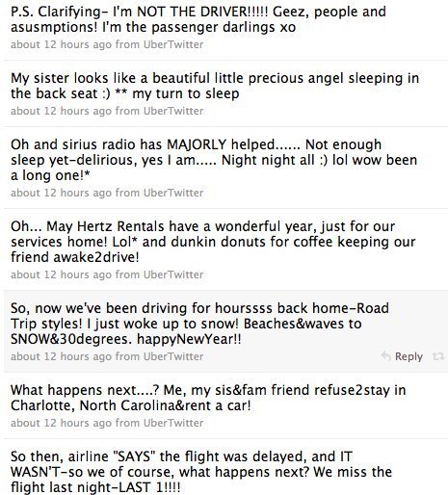The image size is (448, 495).
Task: Click the tweet text mentioning dunkin donuts
Action: (213, 242)
